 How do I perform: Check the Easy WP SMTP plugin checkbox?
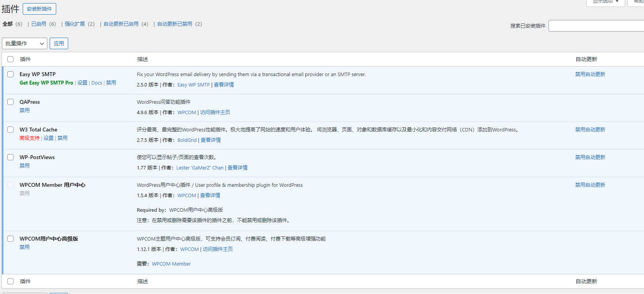[x=10, y=74]
